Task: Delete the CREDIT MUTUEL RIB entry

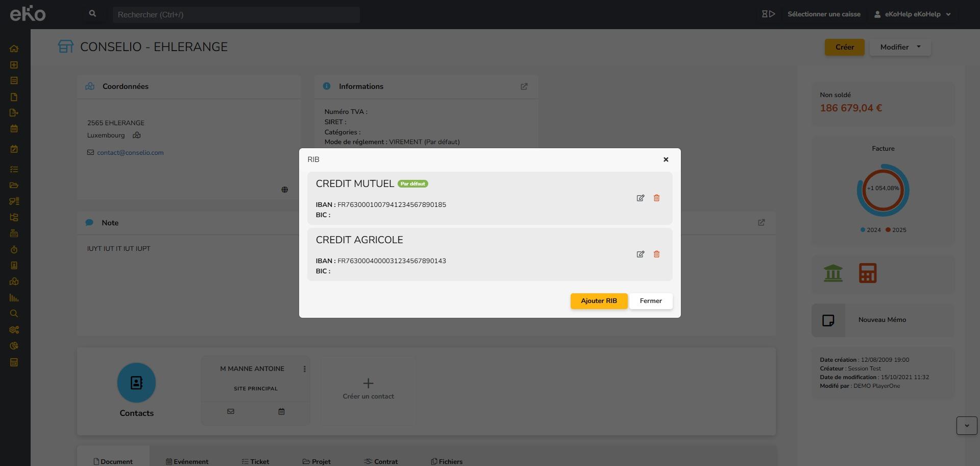Action: [656, 198]
